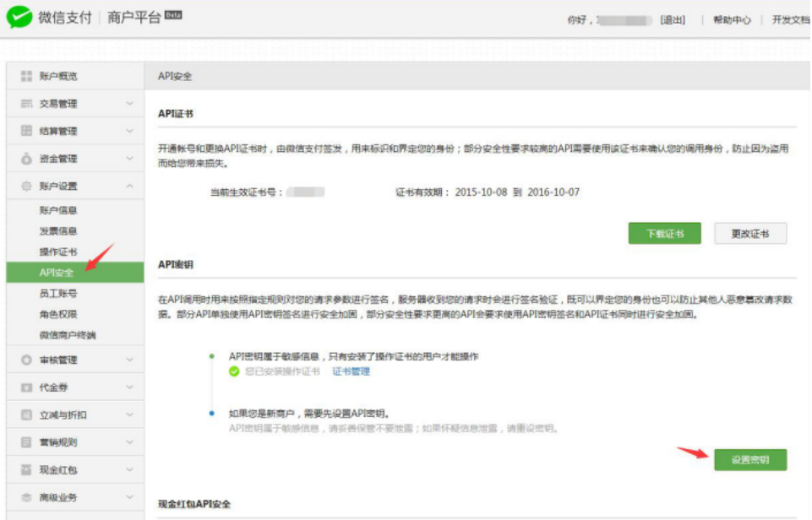
Task: Click the 账户概览 grid icon
Action: tap(26, 76)
